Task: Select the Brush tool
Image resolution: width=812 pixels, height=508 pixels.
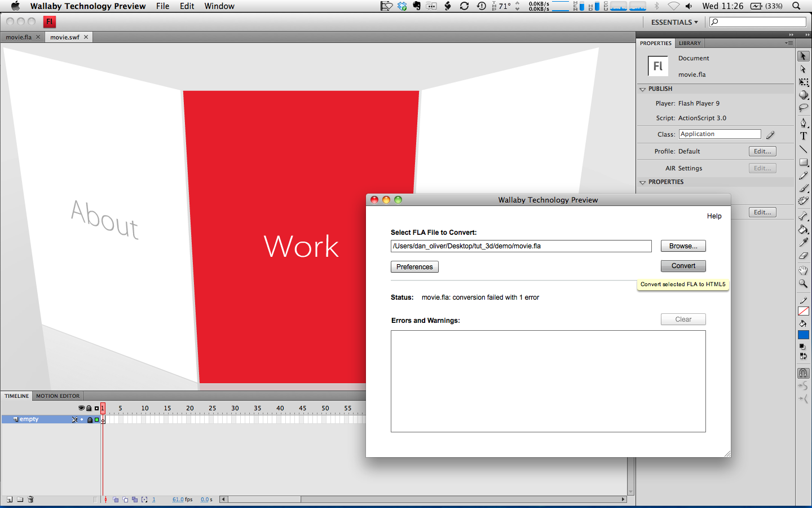Action: coord(803,189)
